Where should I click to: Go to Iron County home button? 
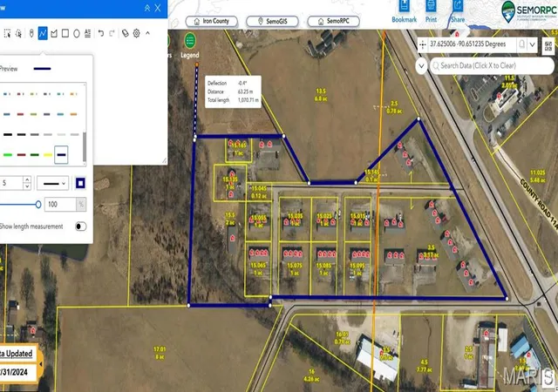211,22
